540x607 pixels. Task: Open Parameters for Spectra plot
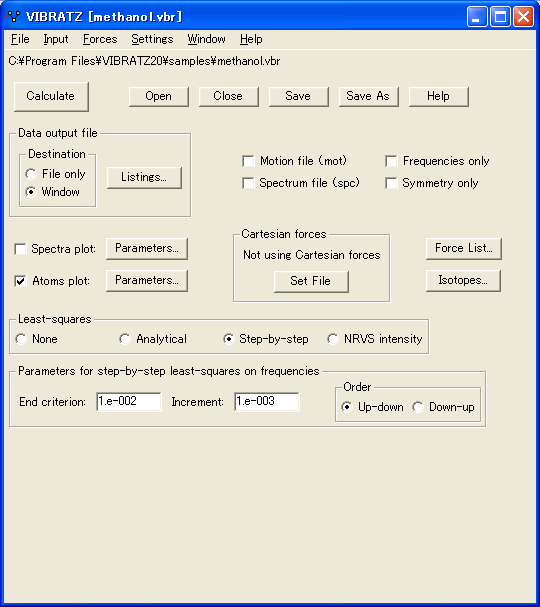[147, 249]
